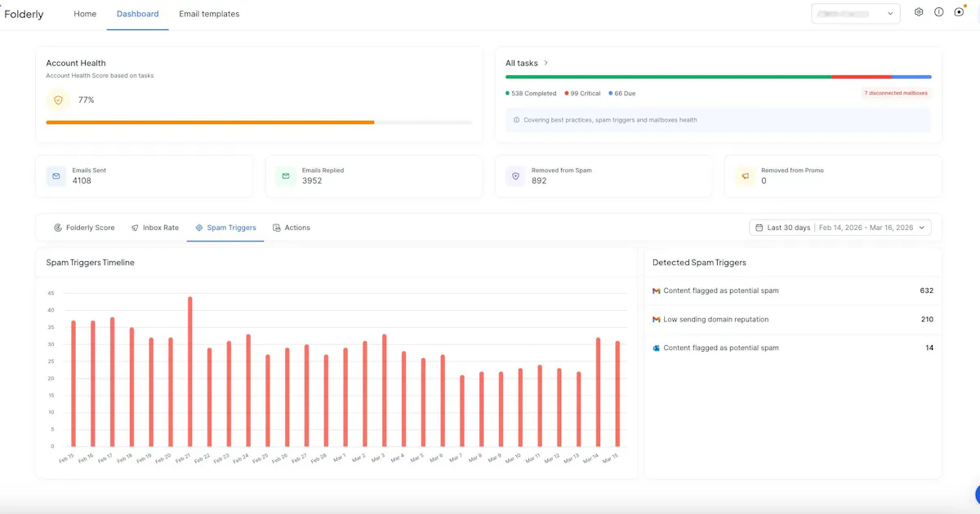Open the blurred account selector dropdown

point(856,13)
